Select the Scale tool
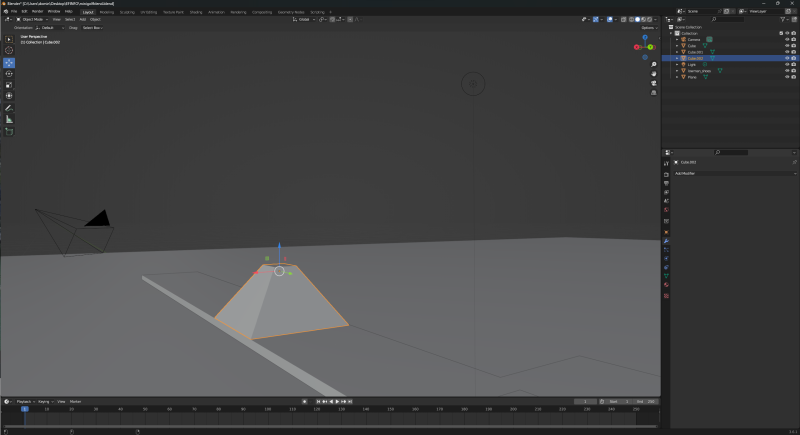 pyautogui.click(x=9, y=85)
